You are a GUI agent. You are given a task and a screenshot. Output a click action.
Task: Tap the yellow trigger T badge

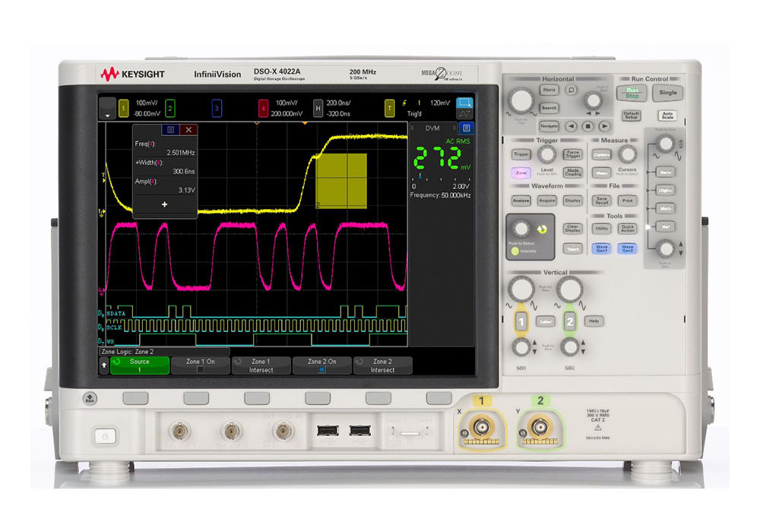pos(389,108)
